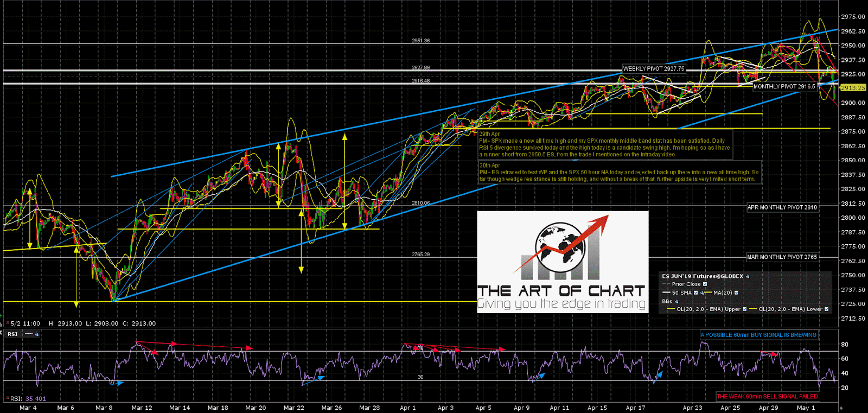Click the white 50 SMA line swatch
868x413 pixels.
tap(666, 293)
